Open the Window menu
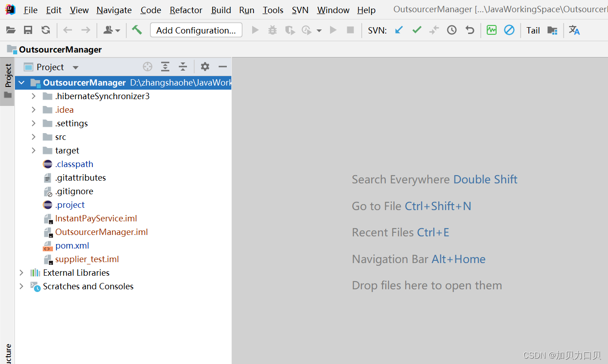 [x=333, y=10]
